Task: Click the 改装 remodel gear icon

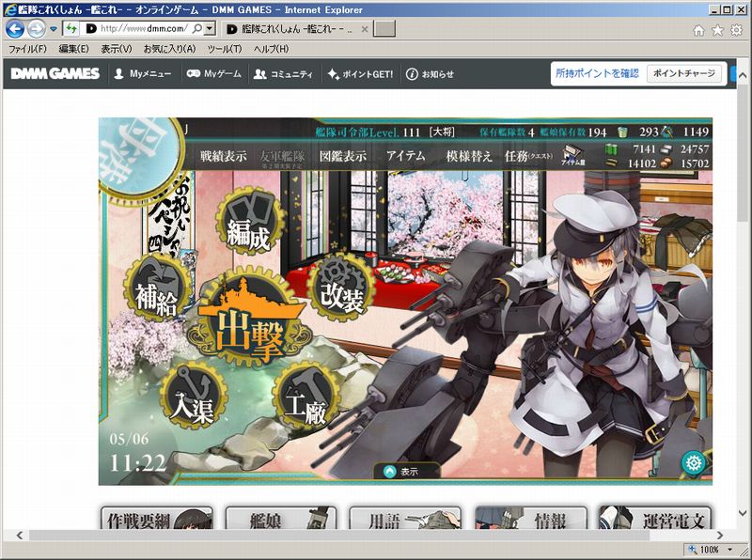Action: [341, 287]
